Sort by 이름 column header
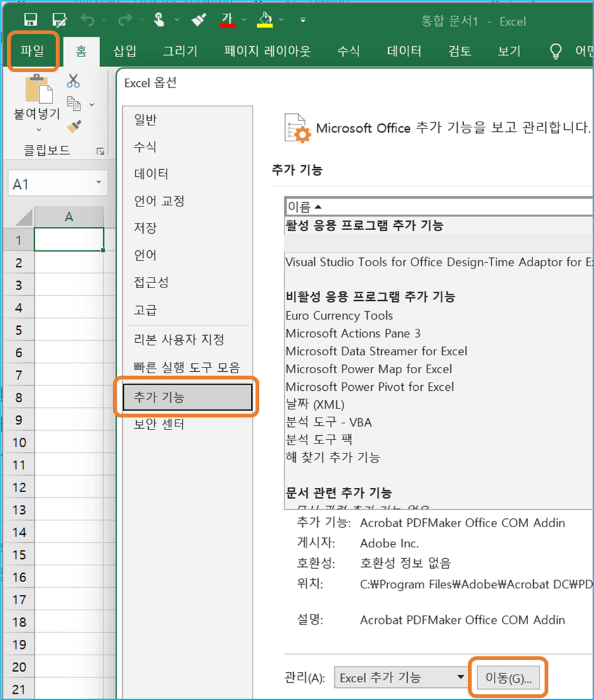 coord(439,207)
